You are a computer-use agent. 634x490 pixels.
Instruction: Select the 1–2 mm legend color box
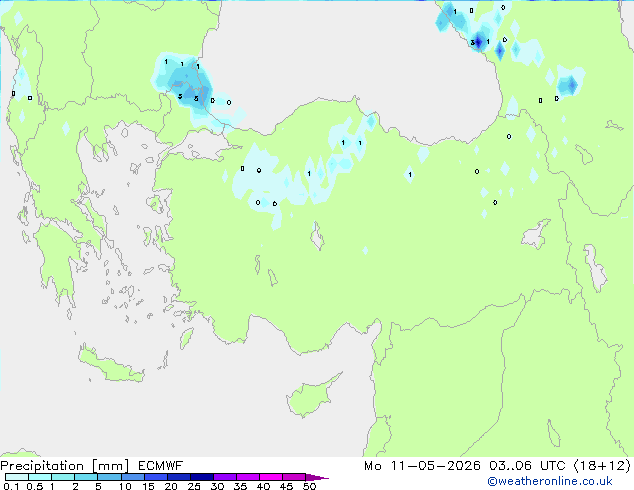tap(63, 477)
